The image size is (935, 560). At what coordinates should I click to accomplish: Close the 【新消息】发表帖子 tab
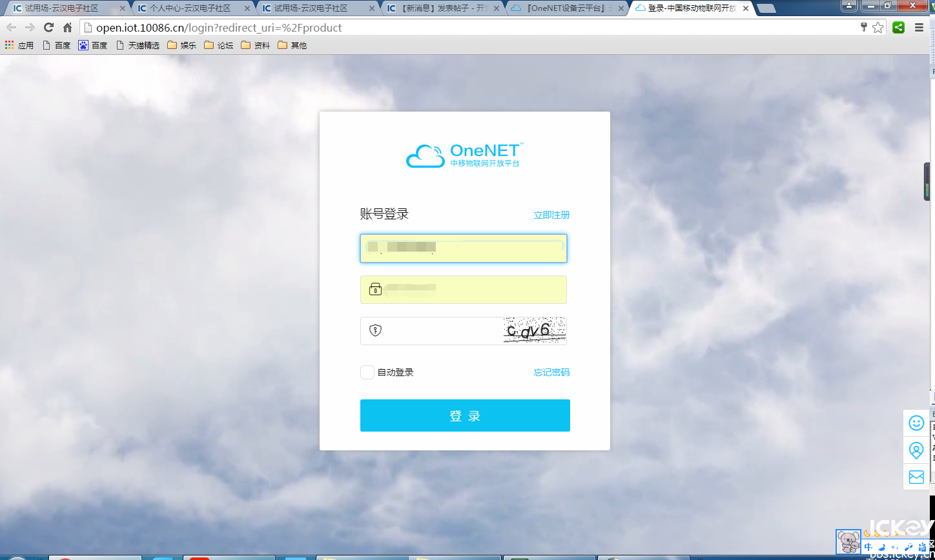[497, 8]
